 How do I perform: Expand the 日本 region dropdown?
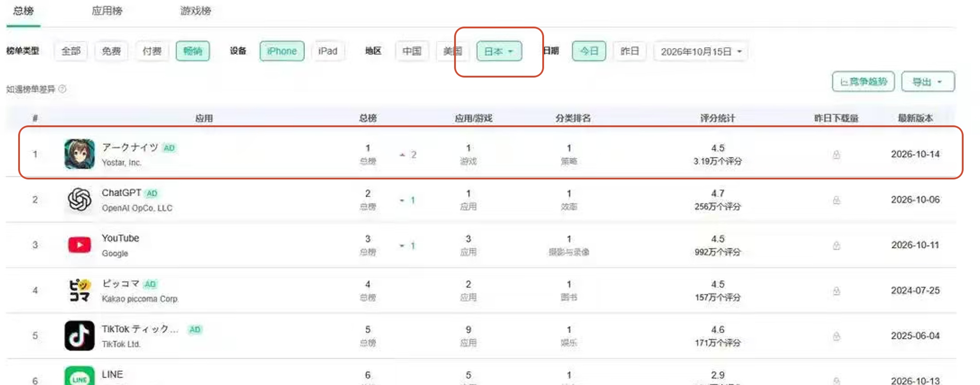click(499, 51)
